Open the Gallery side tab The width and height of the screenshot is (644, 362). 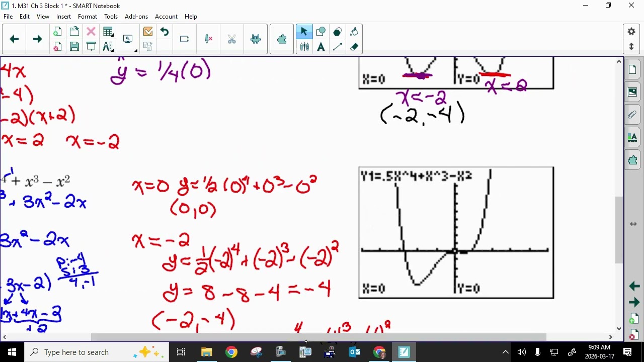point(632,93)
